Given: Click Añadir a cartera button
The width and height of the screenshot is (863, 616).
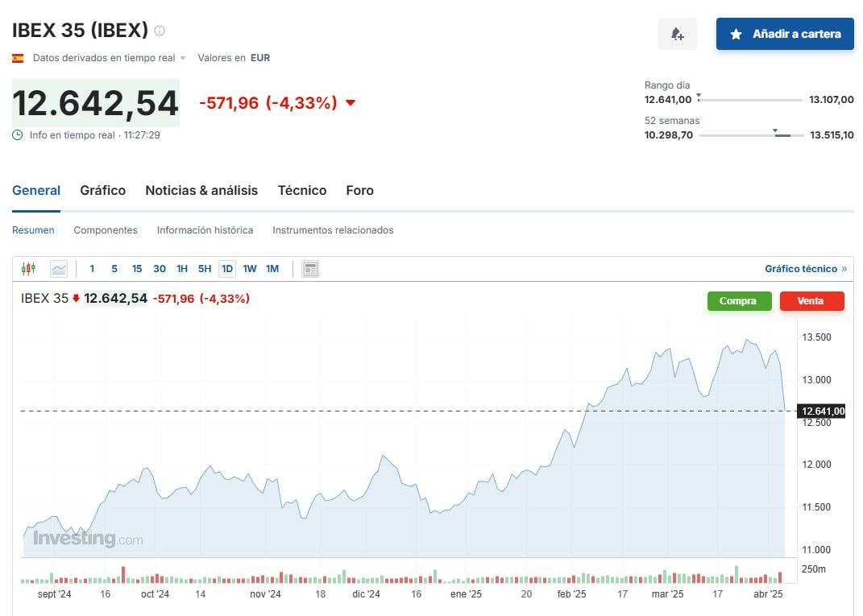Looking at the screenshot, I should (x=785, y=34).
